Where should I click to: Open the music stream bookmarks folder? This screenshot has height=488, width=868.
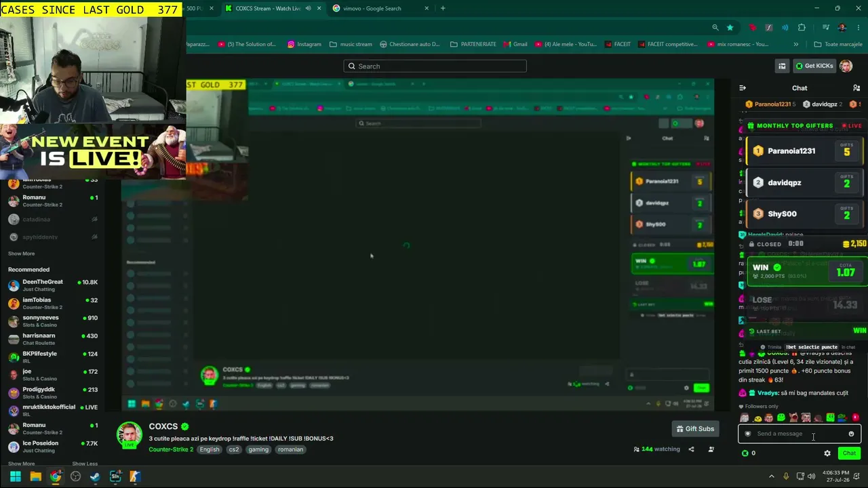pos(351,44)
